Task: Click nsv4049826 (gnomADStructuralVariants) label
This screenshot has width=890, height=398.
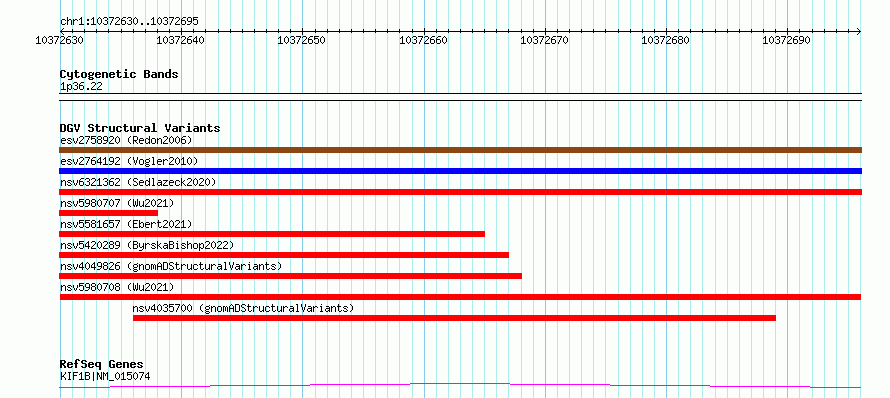Action: 171,266
